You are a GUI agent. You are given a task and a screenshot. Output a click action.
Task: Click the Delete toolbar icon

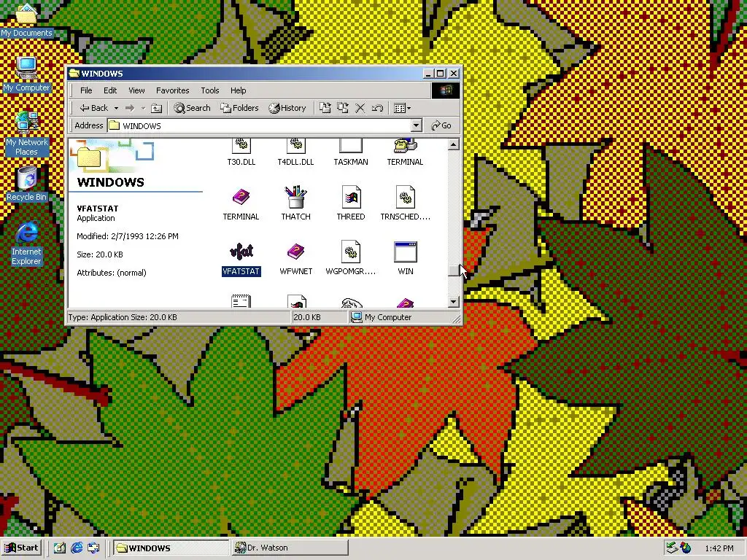360,108
